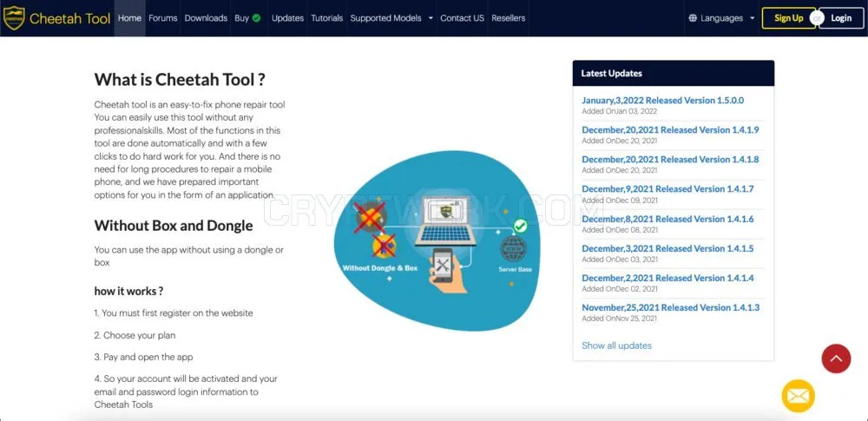Open the Updates menu item
The height and width of the screenshot is (421, 868).
pos(287,17)
